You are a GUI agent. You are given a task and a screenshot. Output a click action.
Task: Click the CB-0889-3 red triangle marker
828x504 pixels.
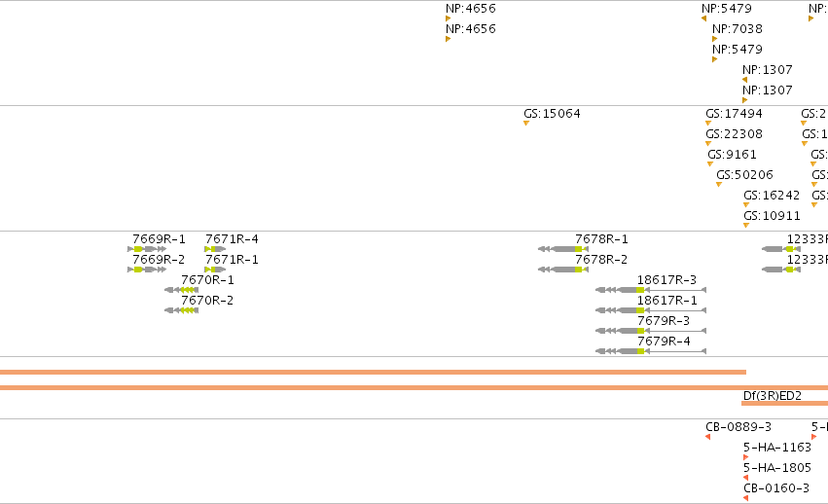pyautogui.click(x=707, y=437)
